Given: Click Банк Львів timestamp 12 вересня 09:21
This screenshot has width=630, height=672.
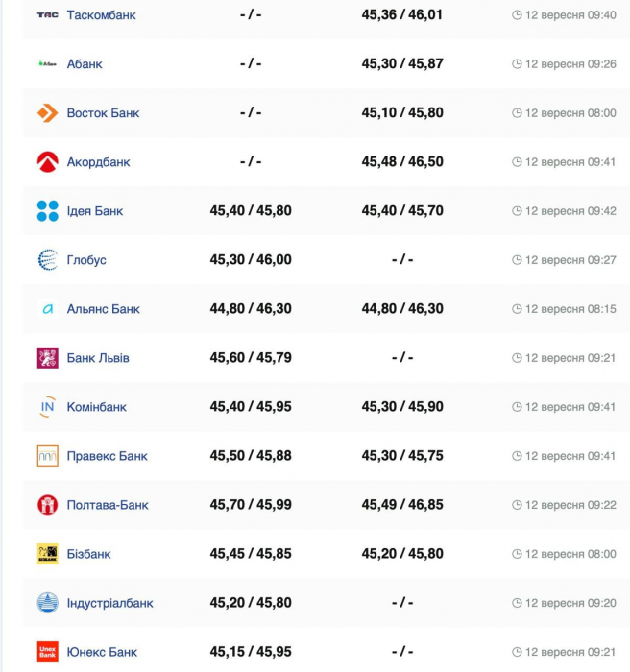Looking at the screenshot, I should pos(569,358).
